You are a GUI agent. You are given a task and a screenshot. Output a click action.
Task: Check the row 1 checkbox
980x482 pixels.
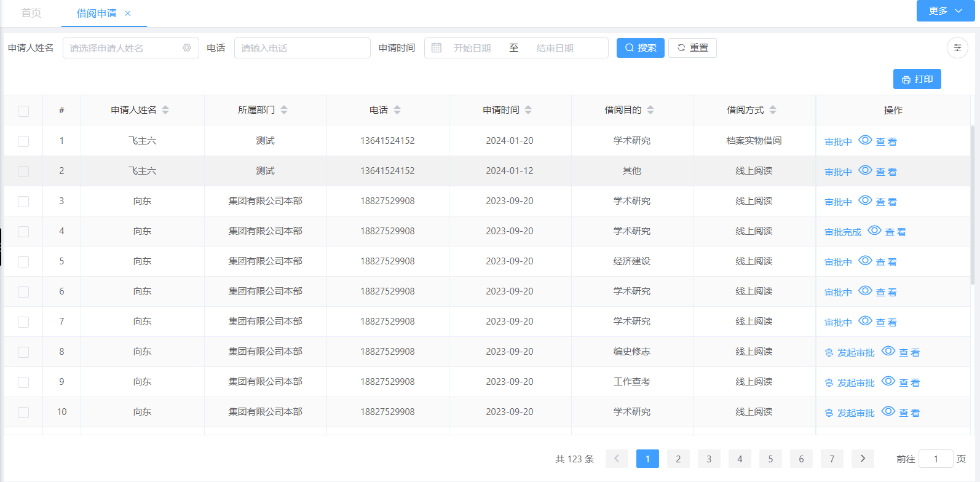click(x=23, y=141)
